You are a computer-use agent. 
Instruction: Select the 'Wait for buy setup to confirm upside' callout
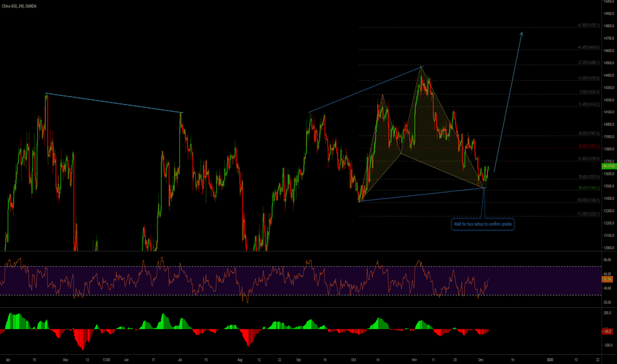tap(483, 224)
